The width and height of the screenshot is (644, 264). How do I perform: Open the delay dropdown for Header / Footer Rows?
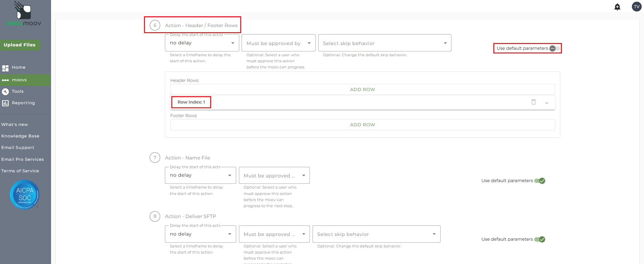point(202,43)
